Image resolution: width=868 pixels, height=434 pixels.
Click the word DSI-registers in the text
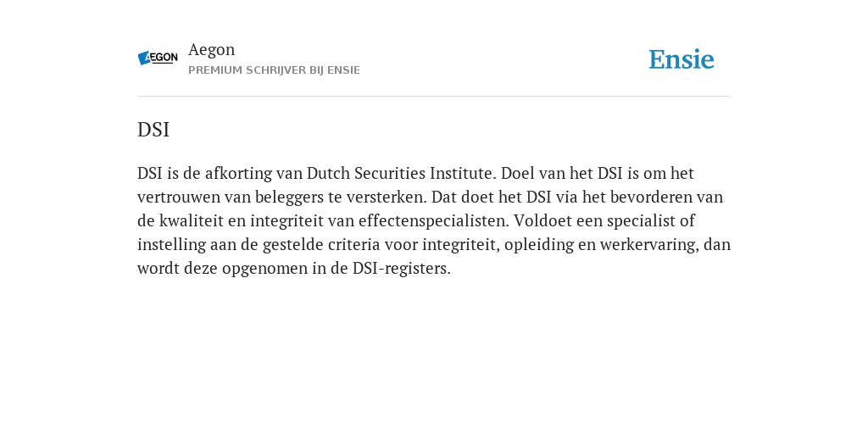[x=400, y=269]
